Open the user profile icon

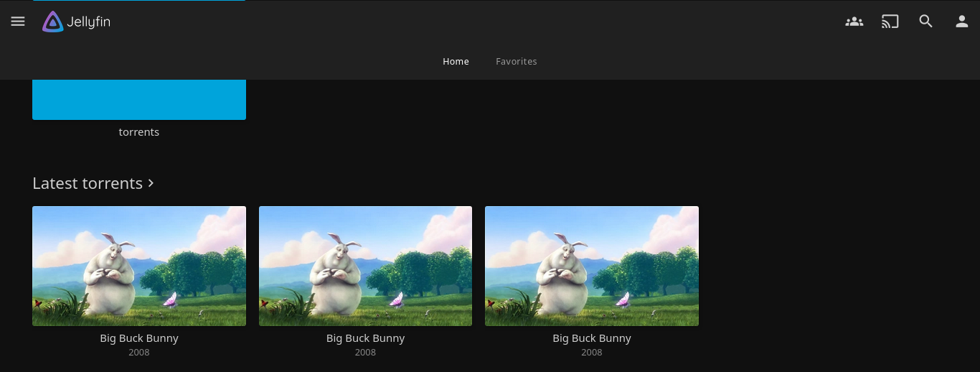[961, 22]
